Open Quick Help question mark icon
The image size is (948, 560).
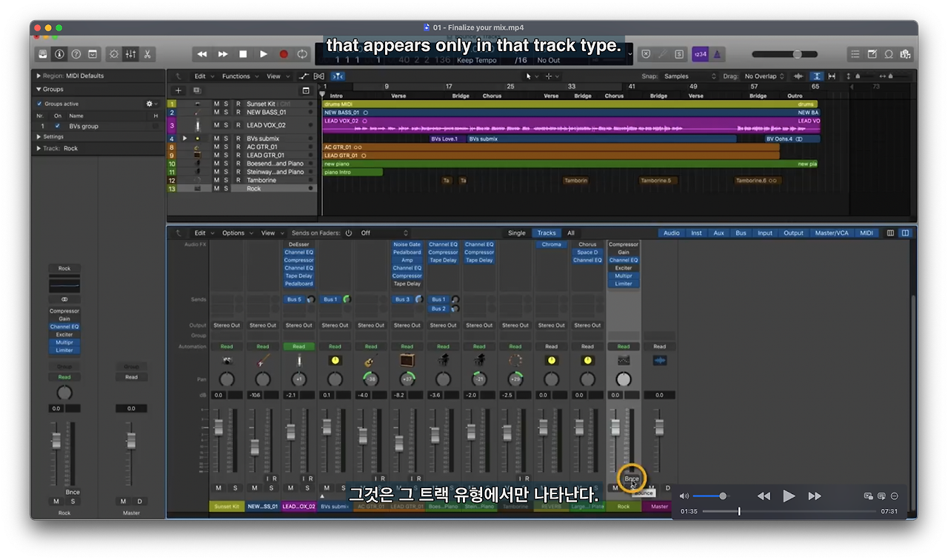point(76,54)
